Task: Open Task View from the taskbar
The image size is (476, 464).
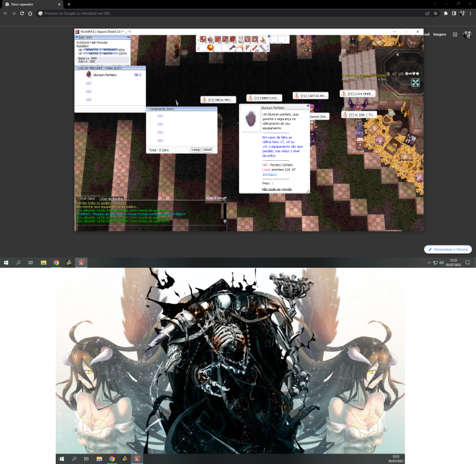Action: (31, 262)
